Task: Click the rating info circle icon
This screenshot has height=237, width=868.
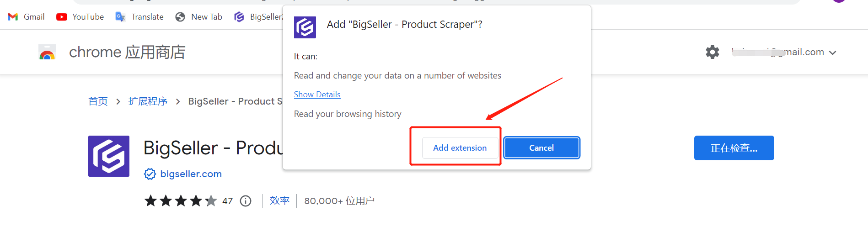Action: tap(246, 201)
